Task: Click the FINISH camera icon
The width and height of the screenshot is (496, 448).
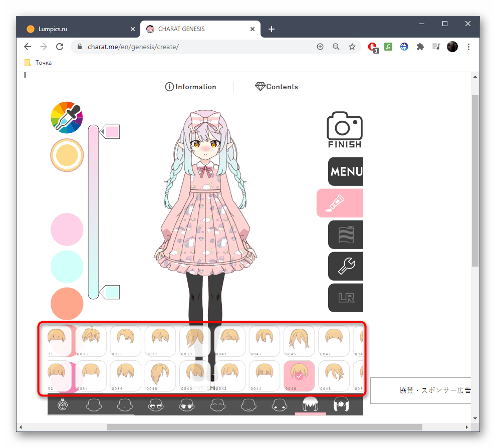Action: click(344, 130)
